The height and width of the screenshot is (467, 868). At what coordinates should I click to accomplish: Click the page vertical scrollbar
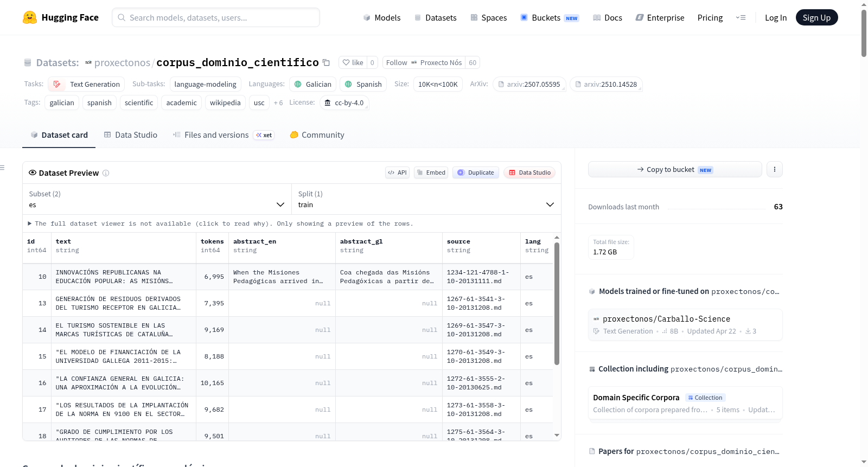pyautogui.click(x=864, y=33)
